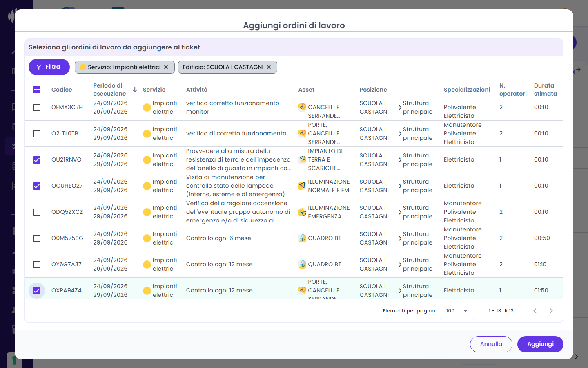Click the asset icon in row OXRA94Z4

pos(302,290)
